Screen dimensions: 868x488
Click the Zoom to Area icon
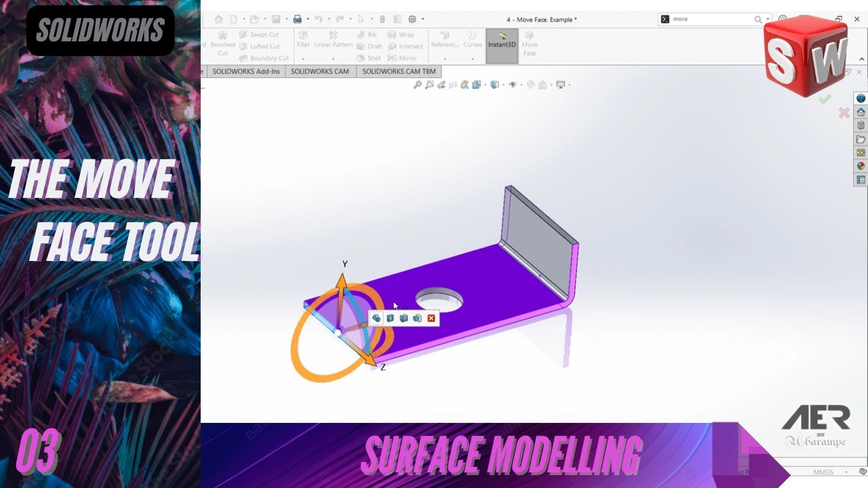pos(430,85)
